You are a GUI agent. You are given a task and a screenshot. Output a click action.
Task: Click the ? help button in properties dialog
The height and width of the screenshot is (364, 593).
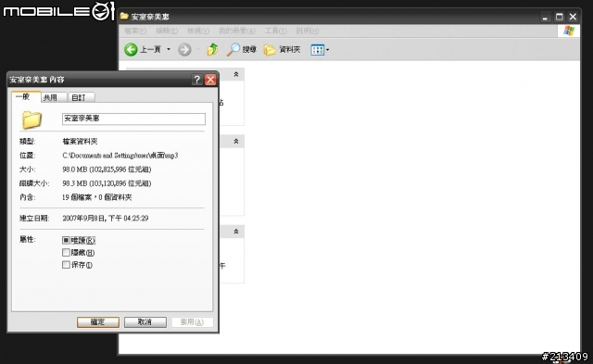pyautogui.click(x=197, y=80)
